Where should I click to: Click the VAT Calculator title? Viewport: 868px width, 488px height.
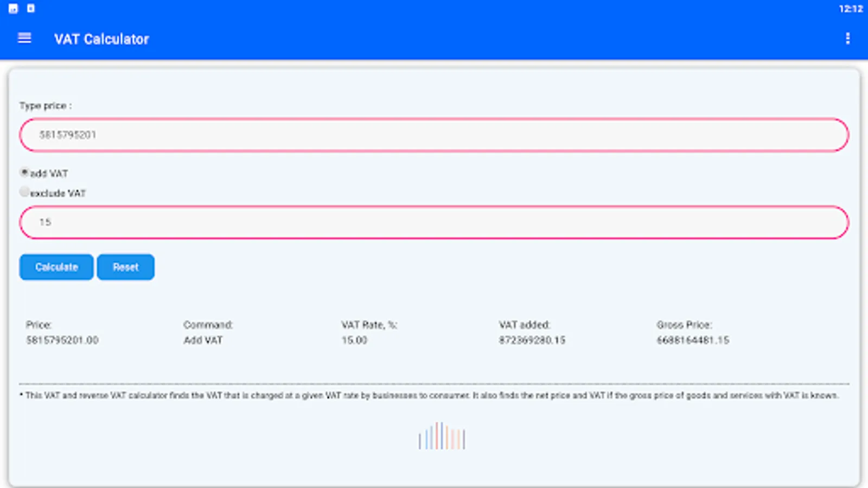(x=101, y=39)
